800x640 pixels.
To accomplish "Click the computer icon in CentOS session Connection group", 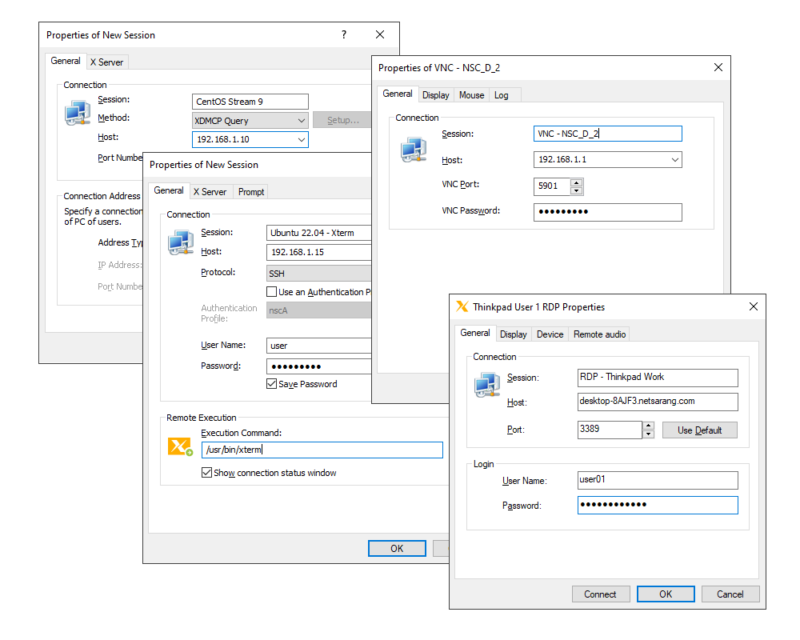I will 78,113.
